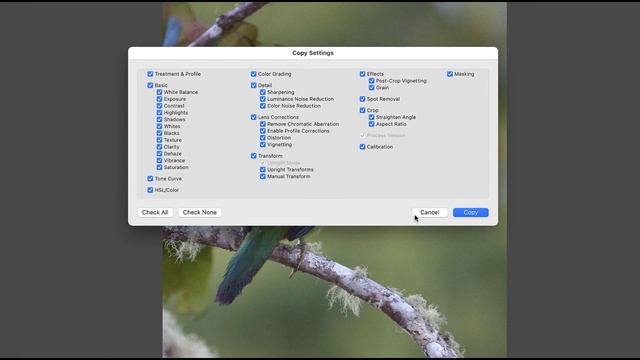Uncheck the Effects group checkbox
Viewport: 640px width, 360px height.
(362, 74)
